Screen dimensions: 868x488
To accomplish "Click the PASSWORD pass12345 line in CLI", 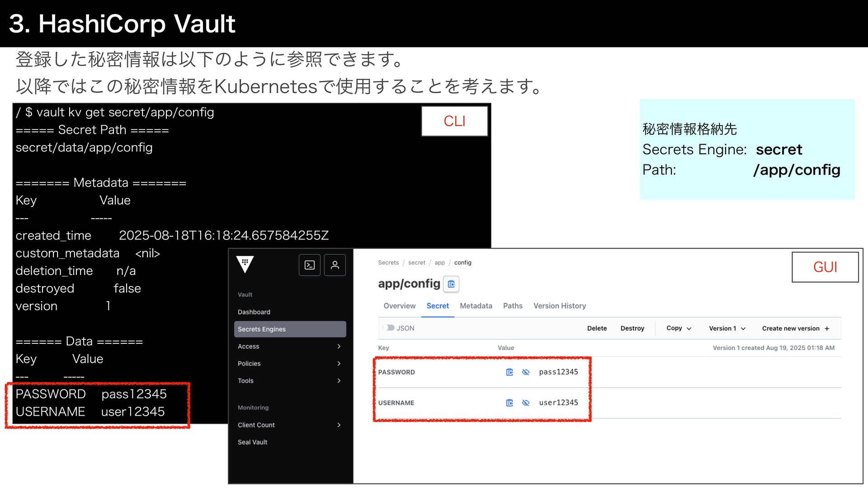I will coord(91,394).
